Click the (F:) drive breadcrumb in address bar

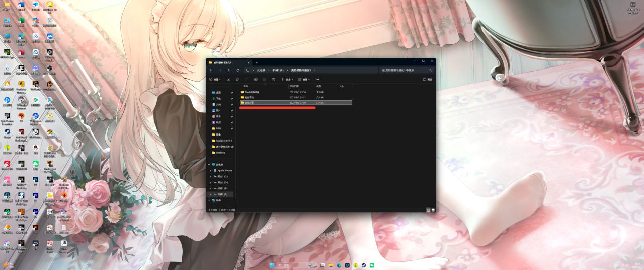click(x=278, y=70)
